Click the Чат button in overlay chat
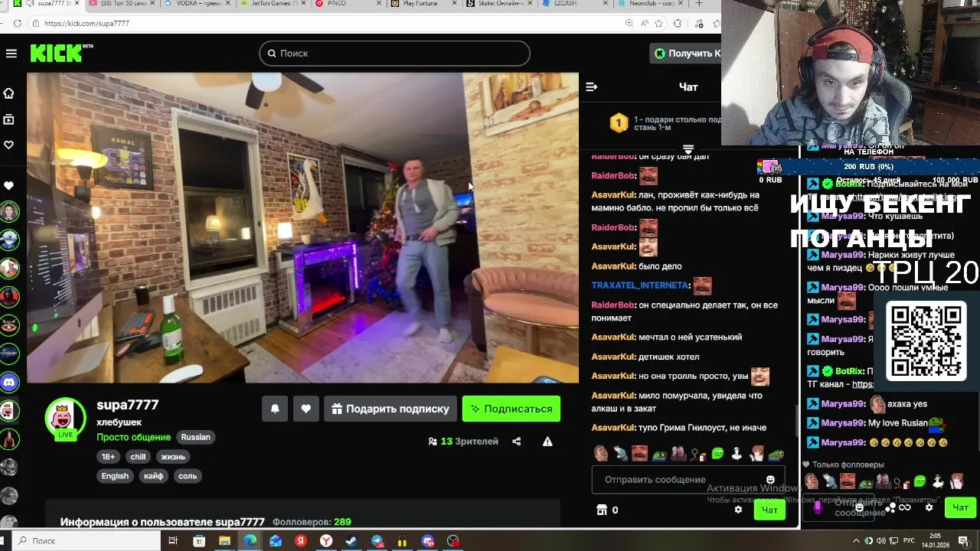This screenshot has height=551, width=980. pos(960,507)
